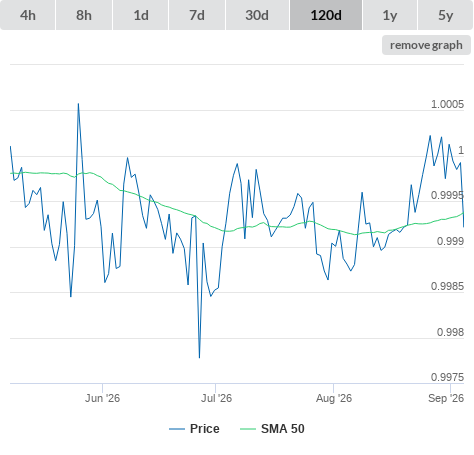
Task: Click the green SMA 50 legend marker
Action: pyautogui.click(x=248, y=429)
